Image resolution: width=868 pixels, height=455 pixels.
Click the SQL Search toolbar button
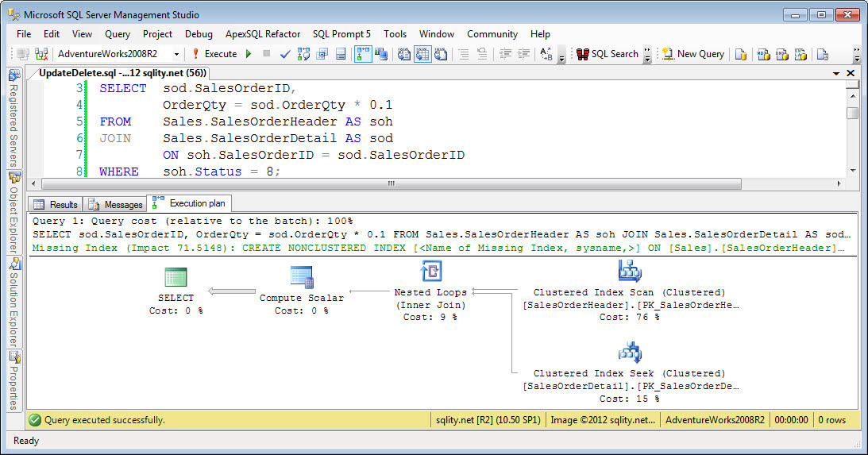coord(608,54)
